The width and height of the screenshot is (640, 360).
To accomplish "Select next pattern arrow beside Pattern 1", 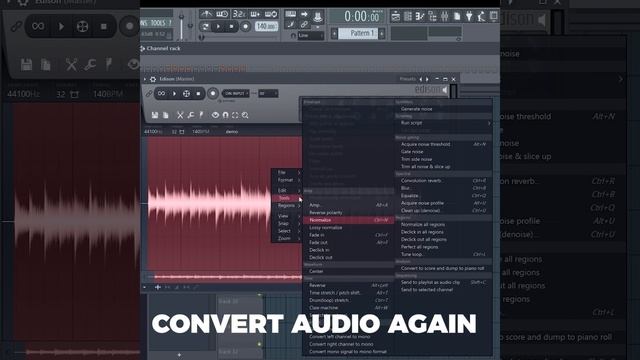I will point(382,33).
